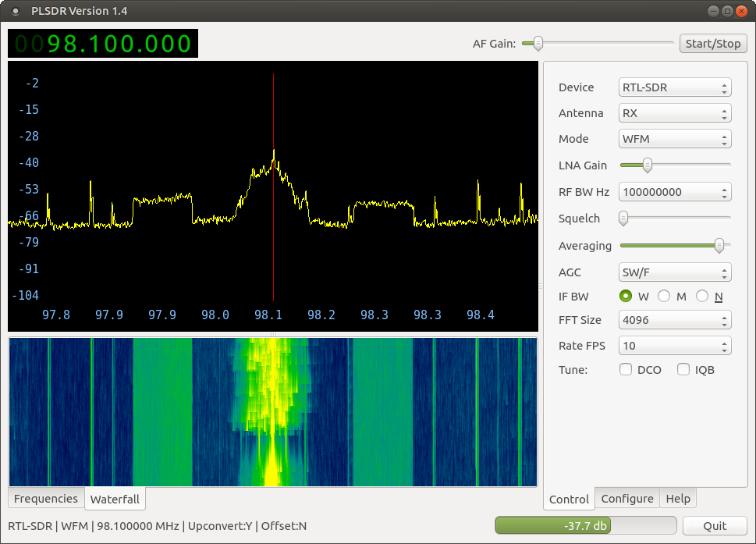This screenshot has height=544, width=756.
Task: Open the Rate FPS dropdown
Action: [x=674, y=346]
